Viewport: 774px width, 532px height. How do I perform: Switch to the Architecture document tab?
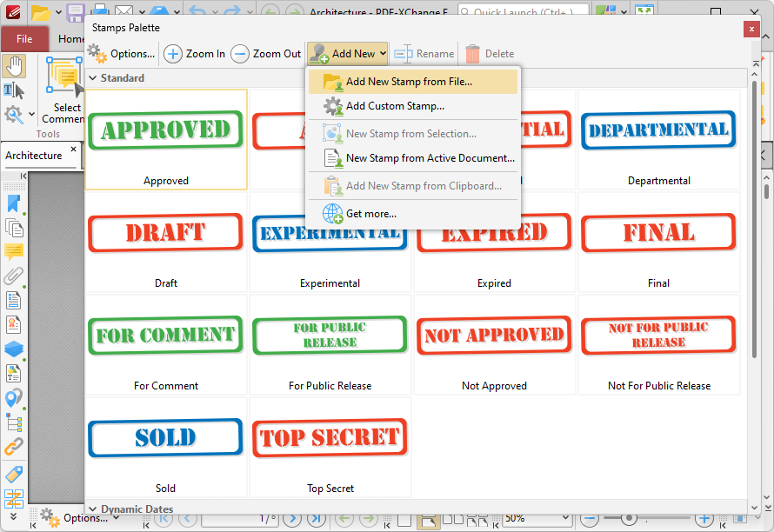pyautogui.click(x=34, y=156)
